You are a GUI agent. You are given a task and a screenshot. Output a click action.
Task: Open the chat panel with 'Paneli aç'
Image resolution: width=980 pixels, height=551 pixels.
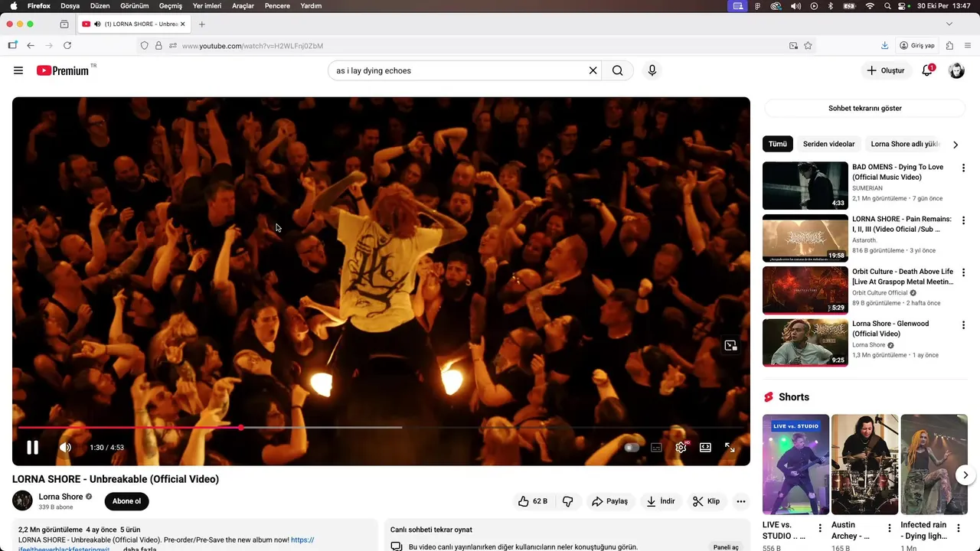pos(726,547)
